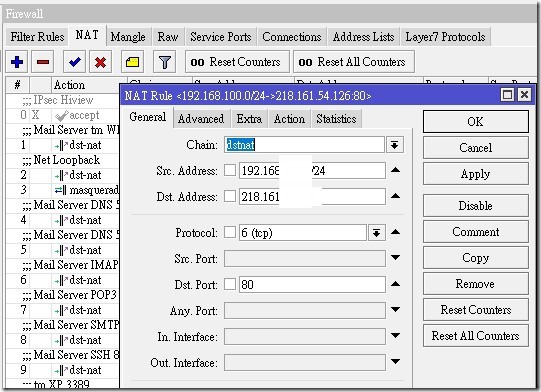Select the dst-nat icon in row 9
This screenshot has height=392, width=541.
tap(61, 371)
